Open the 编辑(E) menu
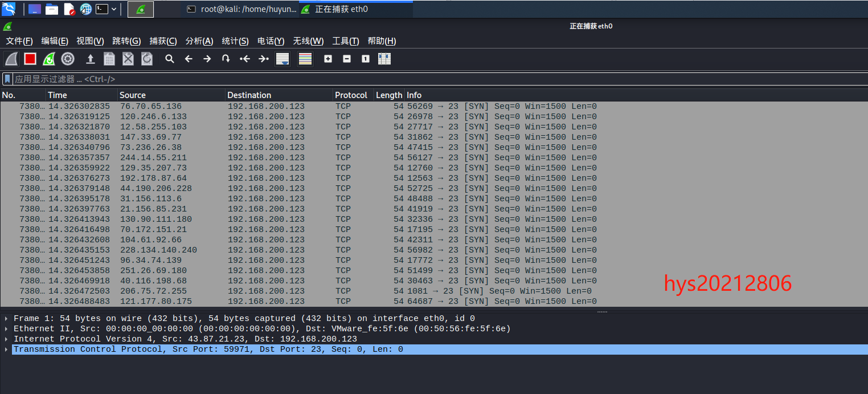The image size is (868, 394). click(x=55, y=41)
